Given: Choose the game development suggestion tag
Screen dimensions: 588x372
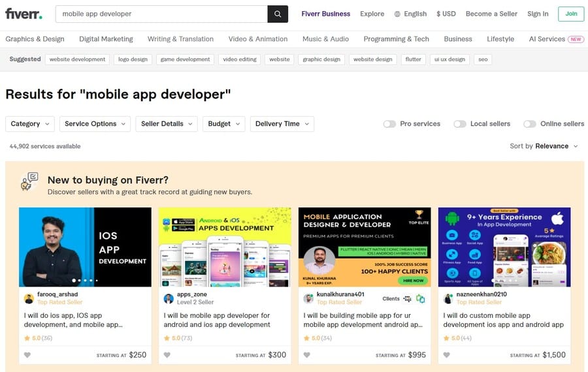Looking at the screenshot, I should coord(185,59).
